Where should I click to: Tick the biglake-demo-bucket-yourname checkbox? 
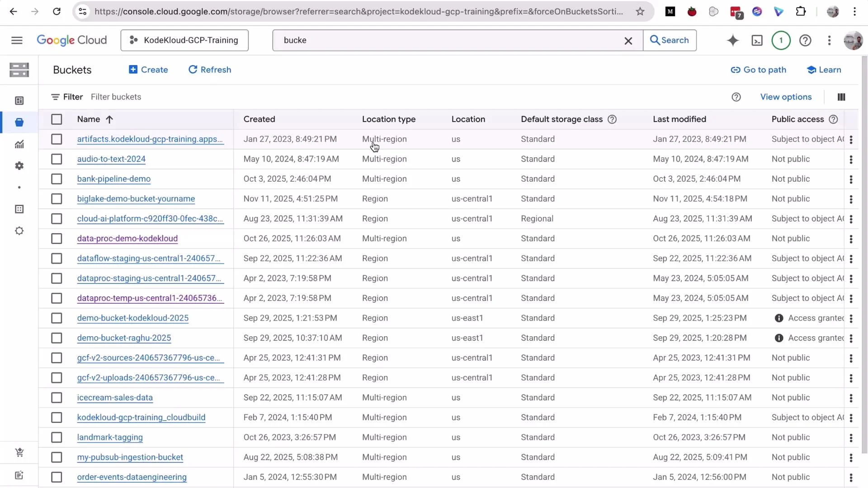(57, 199)
